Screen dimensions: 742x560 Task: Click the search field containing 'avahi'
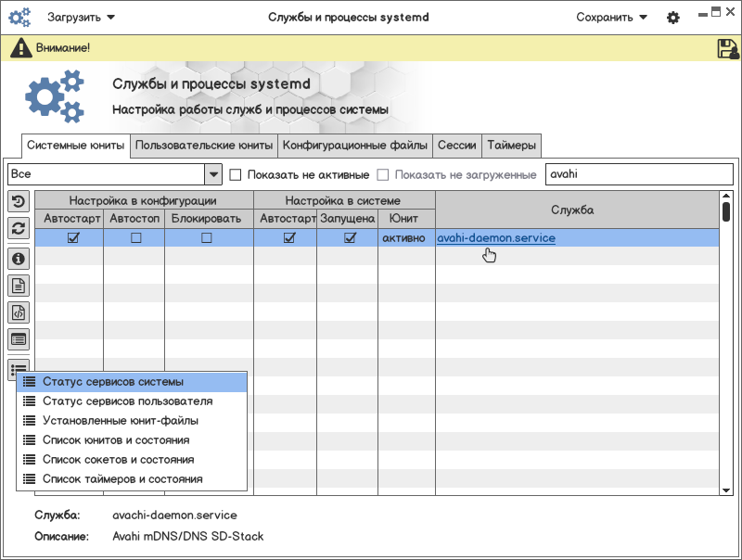click(x=638, y=174)
